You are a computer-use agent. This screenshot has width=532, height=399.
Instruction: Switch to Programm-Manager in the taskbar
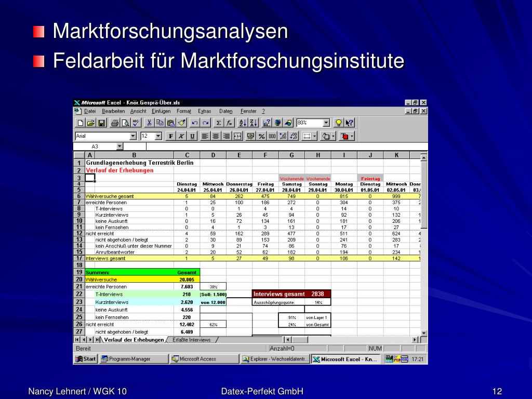coord(134,359)
